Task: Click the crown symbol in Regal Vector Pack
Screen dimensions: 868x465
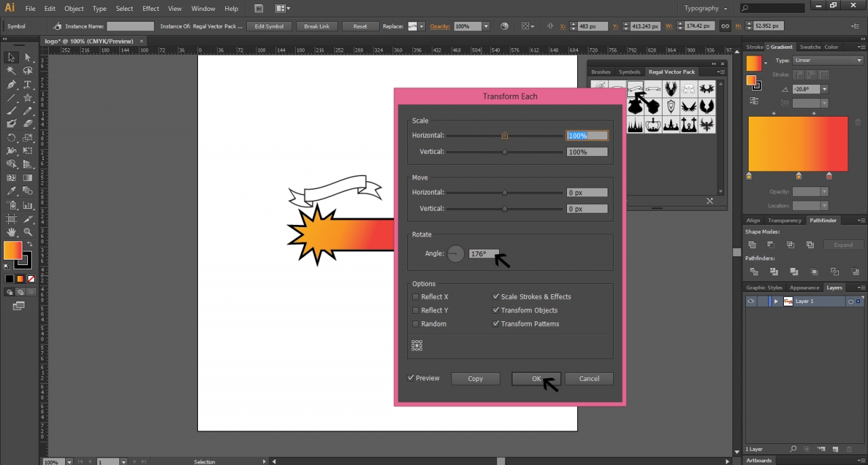Action: pos(653,125)
